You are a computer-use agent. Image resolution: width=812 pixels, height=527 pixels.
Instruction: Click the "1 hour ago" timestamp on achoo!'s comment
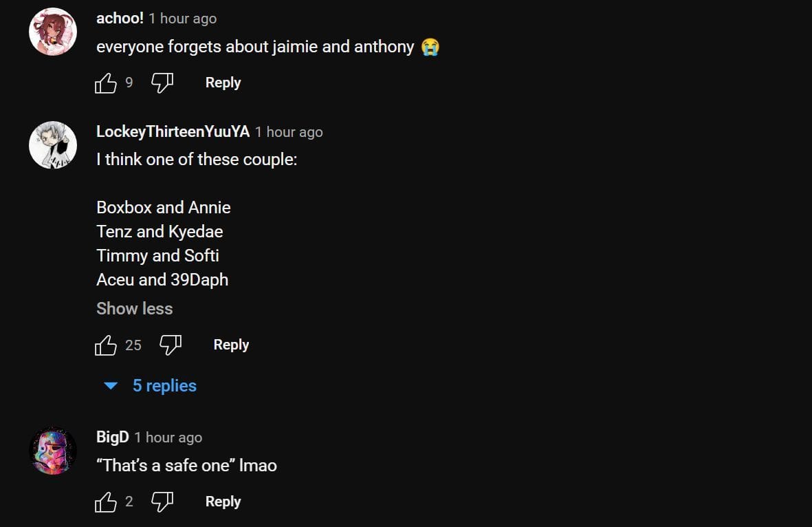[x=182, y=19]
